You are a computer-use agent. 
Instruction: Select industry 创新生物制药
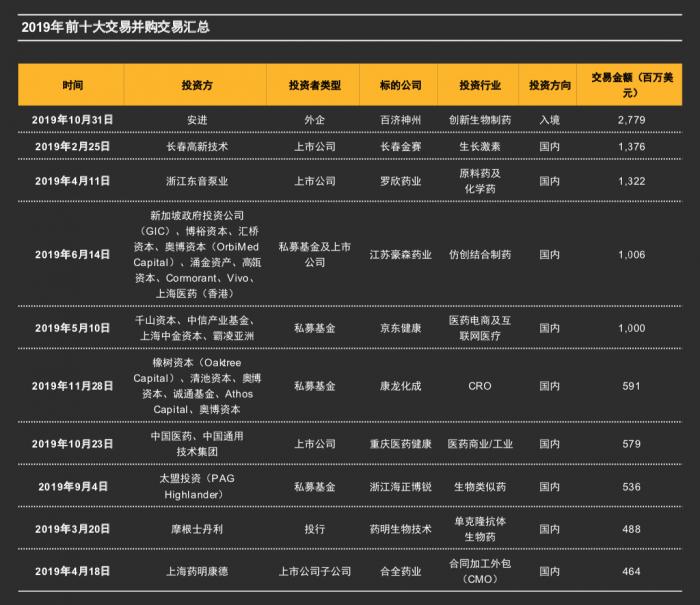(x=480, y=120)
